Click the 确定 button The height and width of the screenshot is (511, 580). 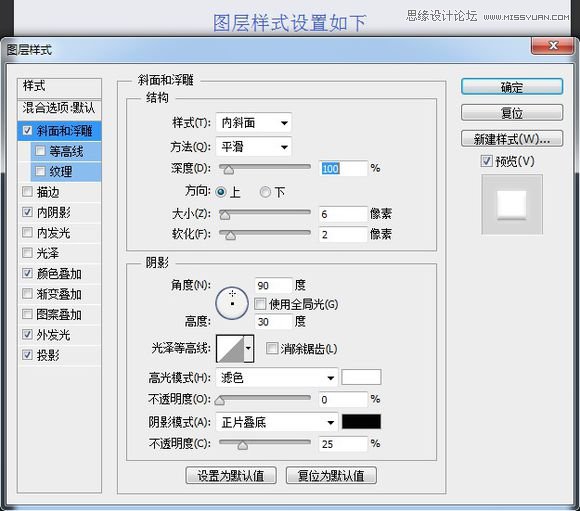(x=512, y=87)
